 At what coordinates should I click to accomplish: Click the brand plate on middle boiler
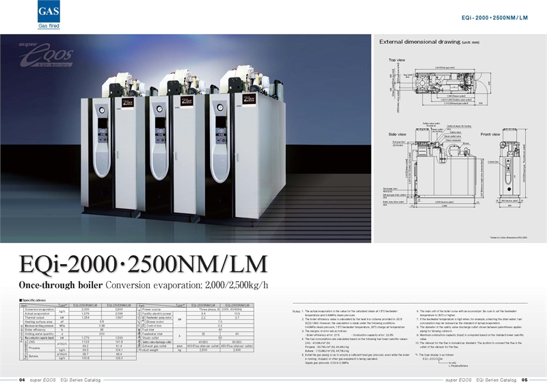pyautogui.click(x=186, y=101)
